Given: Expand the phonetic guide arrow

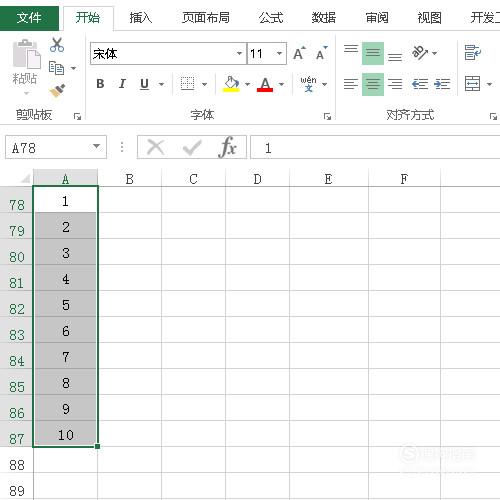Looking at the screenshot, I should click(324, 84).
